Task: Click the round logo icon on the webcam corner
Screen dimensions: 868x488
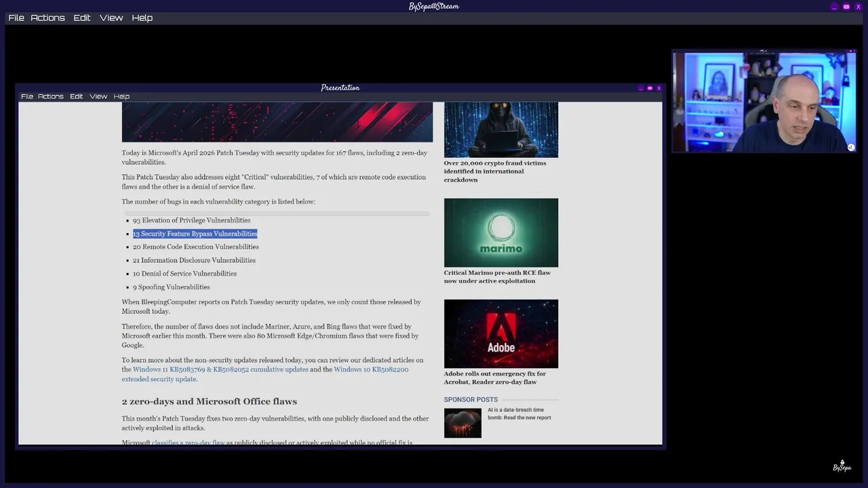Action: (x=851, y=147)
